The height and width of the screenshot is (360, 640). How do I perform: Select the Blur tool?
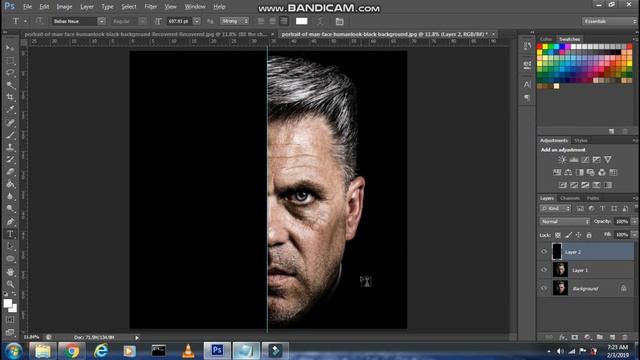pos(10,196)
